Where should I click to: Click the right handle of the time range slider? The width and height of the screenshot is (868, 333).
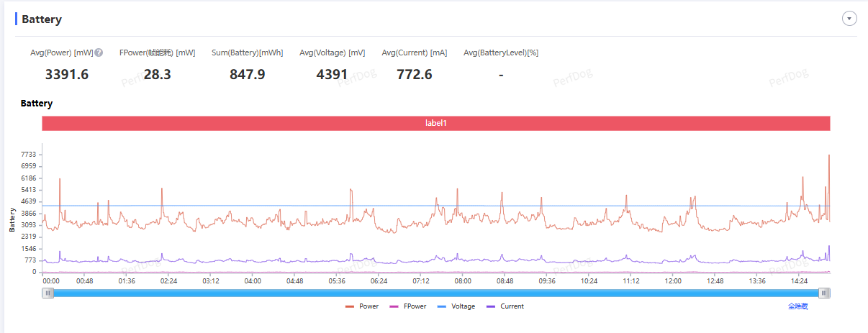pos(825,293)
